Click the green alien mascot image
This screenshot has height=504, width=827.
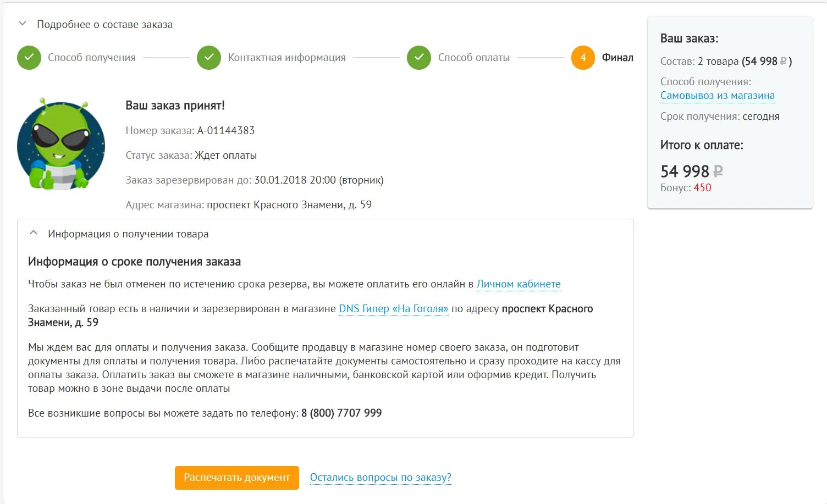[x=60, y=145]
